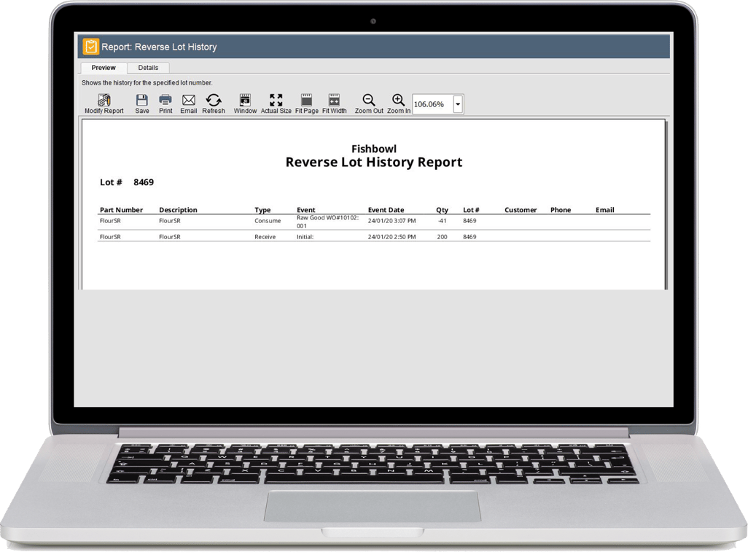Click the -41 quantity value
The width and height of the screenshot is (748, 560).
(x=443, y=221)
